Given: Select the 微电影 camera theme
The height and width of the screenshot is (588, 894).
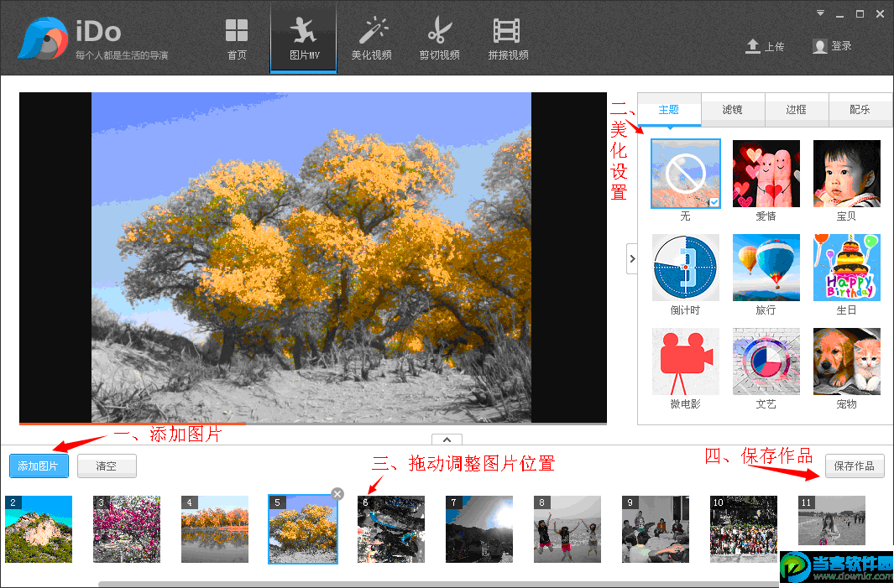Looking at the screenshot, I should [685, 362].
